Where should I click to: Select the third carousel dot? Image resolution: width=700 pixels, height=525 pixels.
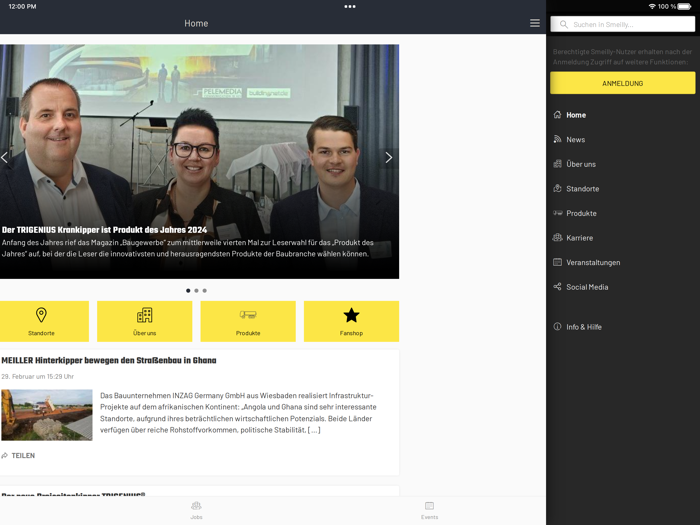point(204,291)
